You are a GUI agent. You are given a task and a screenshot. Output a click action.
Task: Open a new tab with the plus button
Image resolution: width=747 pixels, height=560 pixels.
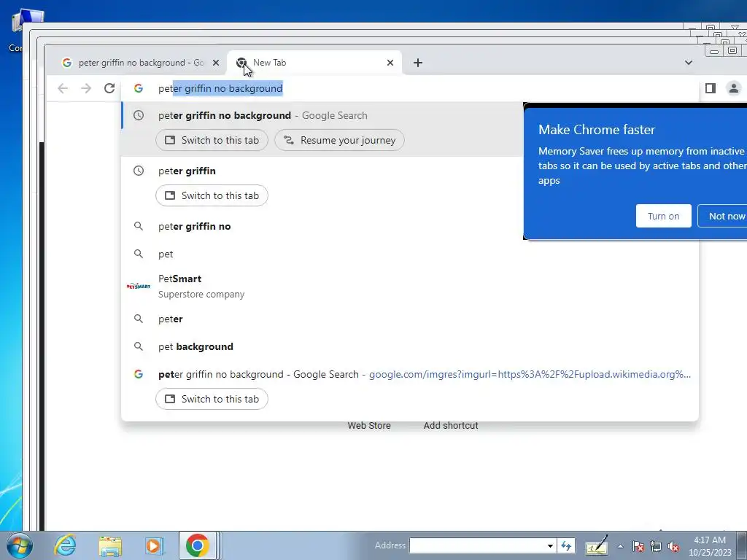tap(418, 63)
